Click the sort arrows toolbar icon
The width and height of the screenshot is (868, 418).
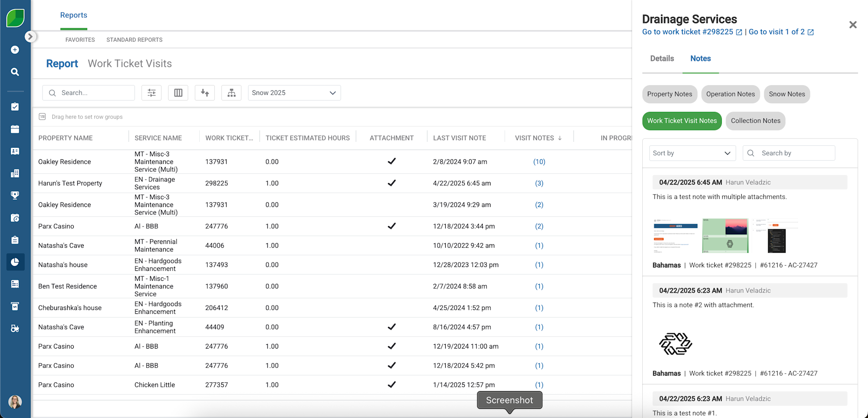click(x=205, y=93)
